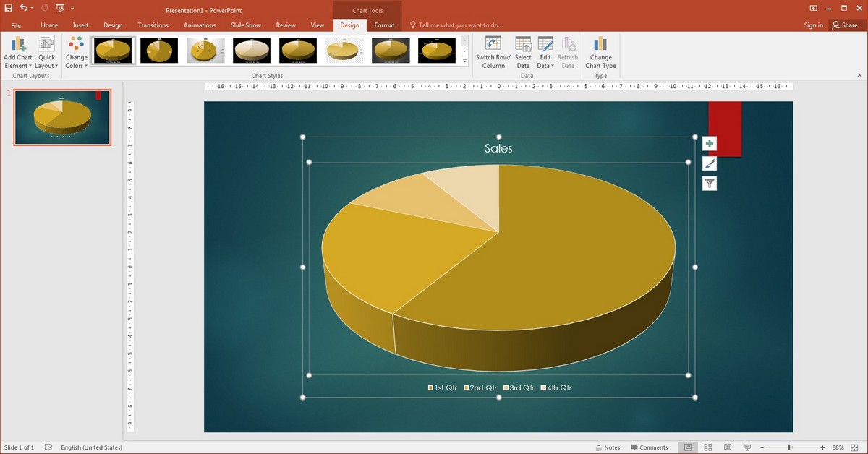Viewport: 868px width, 454px height.
Task: Select the slide 1 thumbnail
Action: point(62,117)
